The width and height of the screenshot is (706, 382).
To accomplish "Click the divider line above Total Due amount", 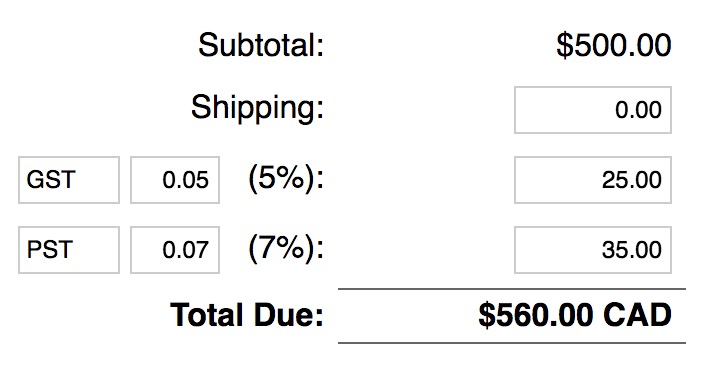I will (x=512, y=289).
